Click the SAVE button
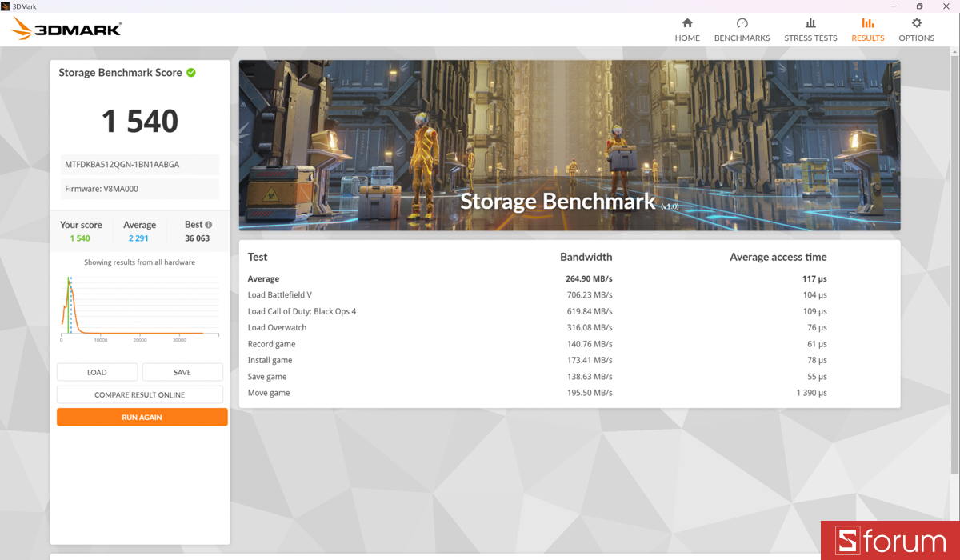Viewport: 960px width, 560px height. click(x=182, y=372)
